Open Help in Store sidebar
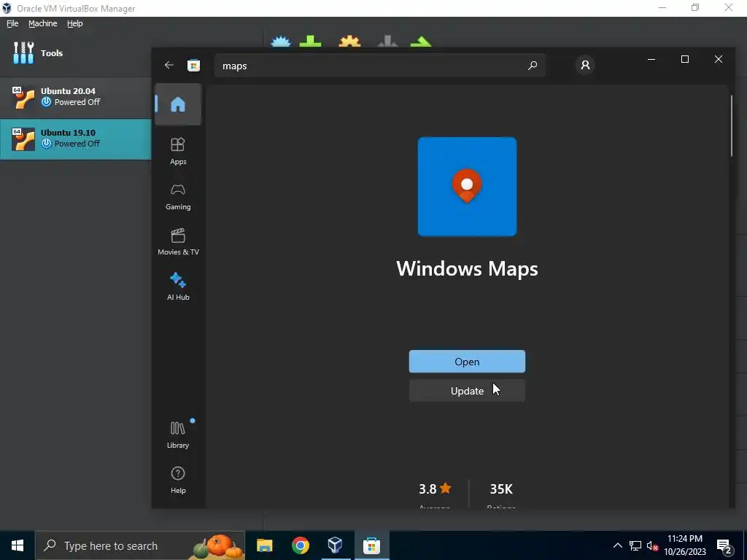This screenshot has width=747, height=560. click(x=178, y=480)
